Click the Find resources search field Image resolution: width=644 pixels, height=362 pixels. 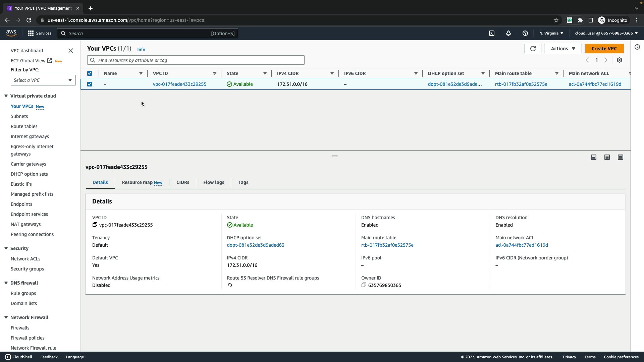(x=196, y=60)
